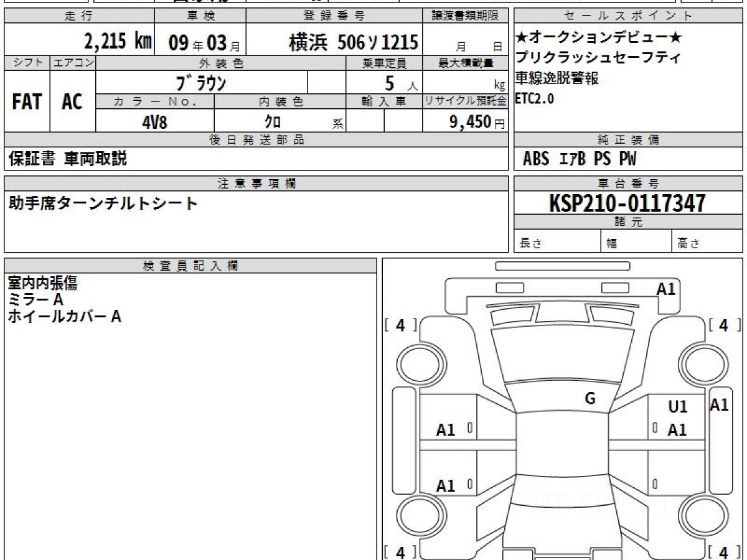Click the "純正装備" header

pyautogui.click(x=628, y=140)
